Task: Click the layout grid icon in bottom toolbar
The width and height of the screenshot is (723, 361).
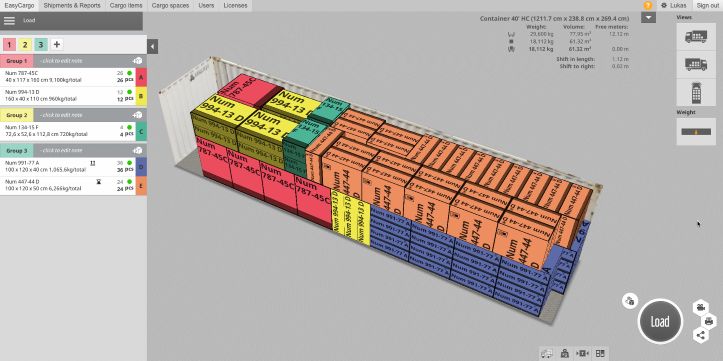Action: click(x=600, y=354)
